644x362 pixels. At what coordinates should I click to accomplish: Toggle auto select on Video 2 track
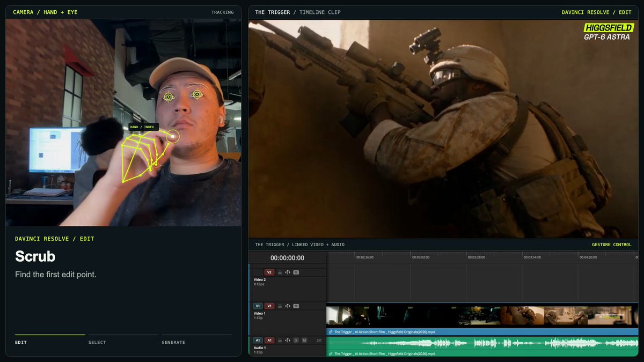coord(288,272)
